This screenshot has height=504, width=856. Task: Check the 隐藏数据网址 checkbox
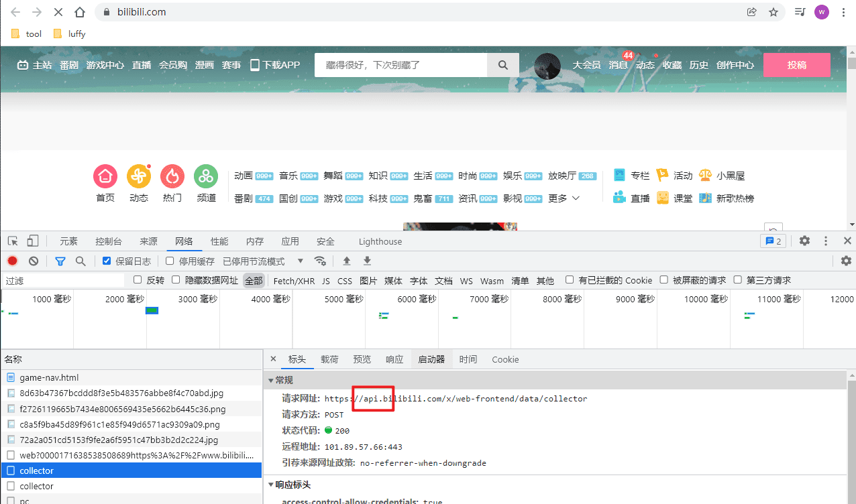(x=176, y=279)
